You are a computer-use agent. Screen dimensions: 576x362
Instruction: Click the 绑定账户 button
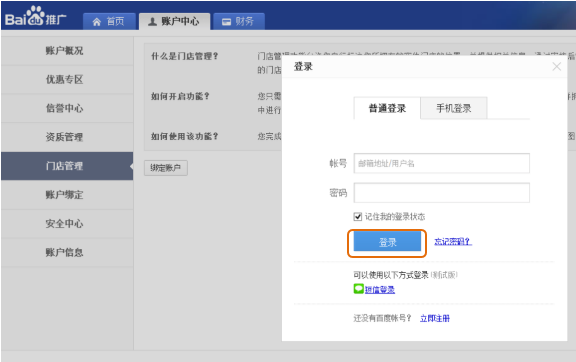(x=166, y=168)
